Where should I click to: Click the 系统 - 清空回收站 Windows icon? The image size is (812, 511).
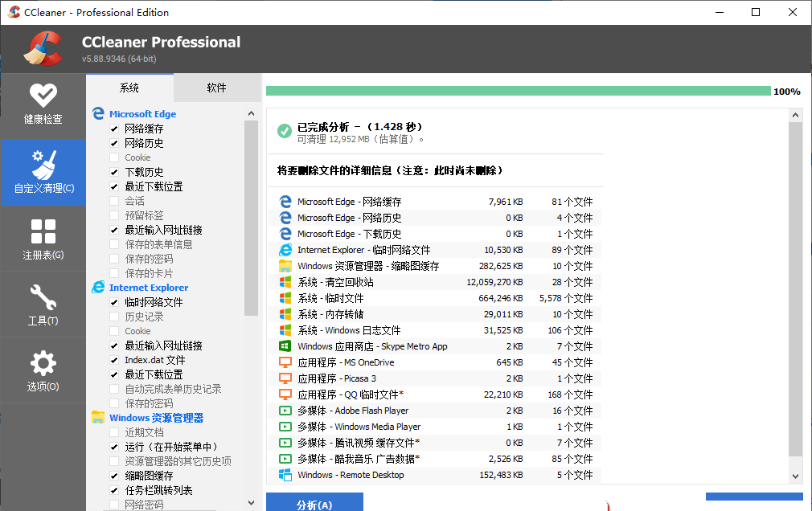(285, 282)
